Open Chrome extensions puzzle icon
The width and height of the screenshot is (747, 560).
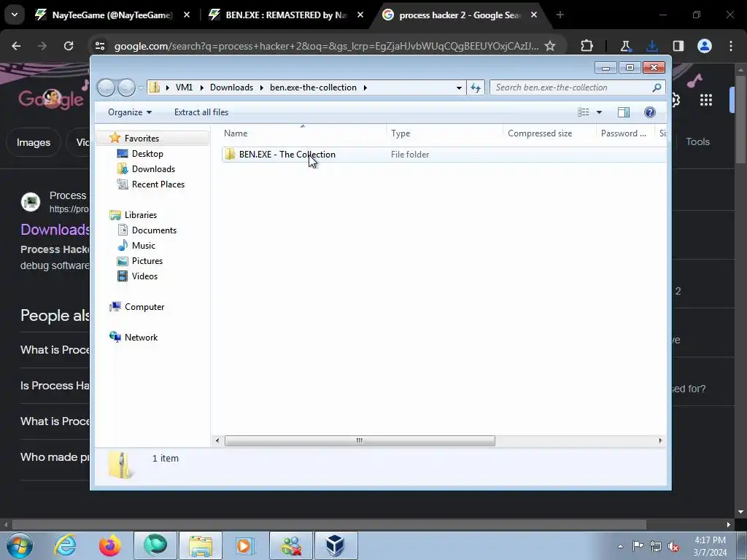[587, 46]
